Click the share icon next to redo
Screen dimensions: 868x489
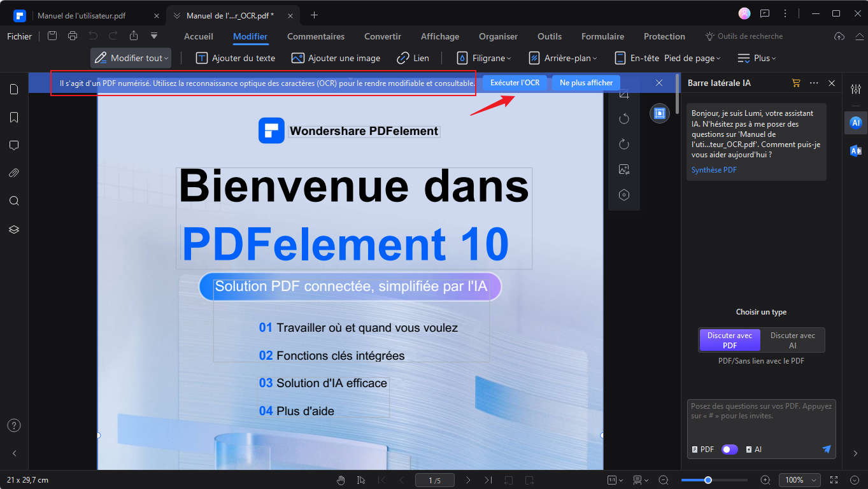[134, 36]
